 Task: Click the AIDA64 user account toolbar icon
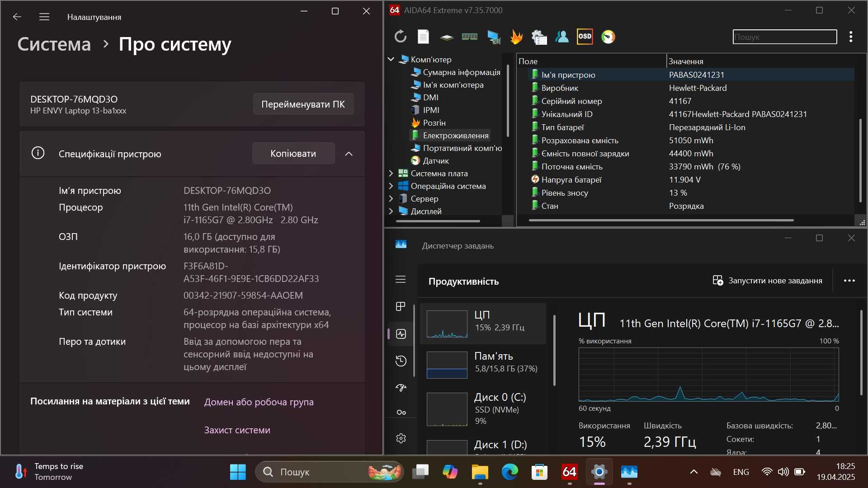coord(562,37)
